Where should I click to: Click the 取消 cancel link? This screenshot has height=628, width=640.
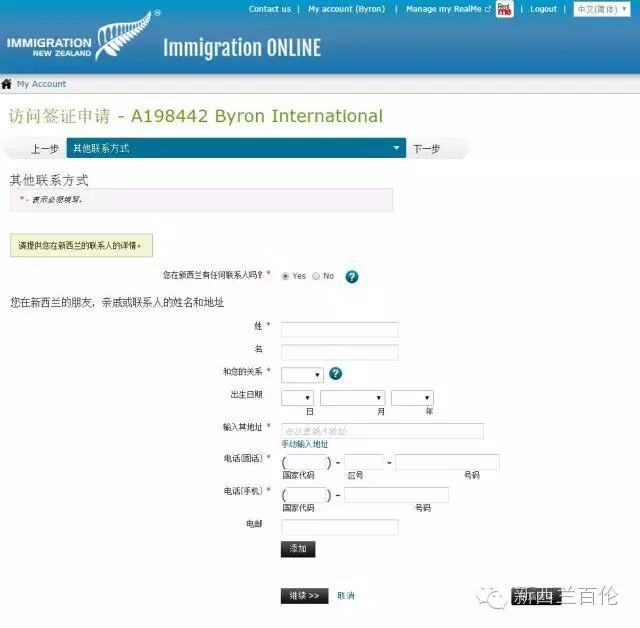coord(346,596)
